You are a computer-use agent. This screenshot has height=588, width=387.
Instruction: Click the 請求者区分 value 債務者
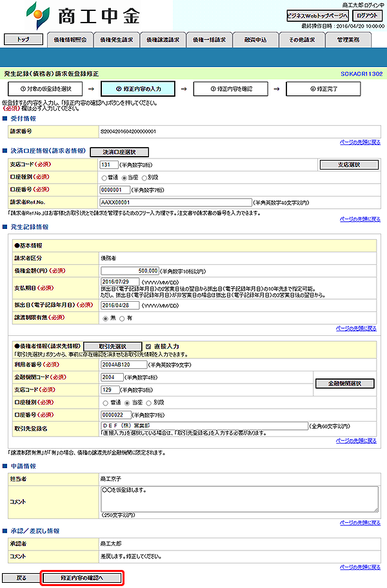click(x=108, y=258)
